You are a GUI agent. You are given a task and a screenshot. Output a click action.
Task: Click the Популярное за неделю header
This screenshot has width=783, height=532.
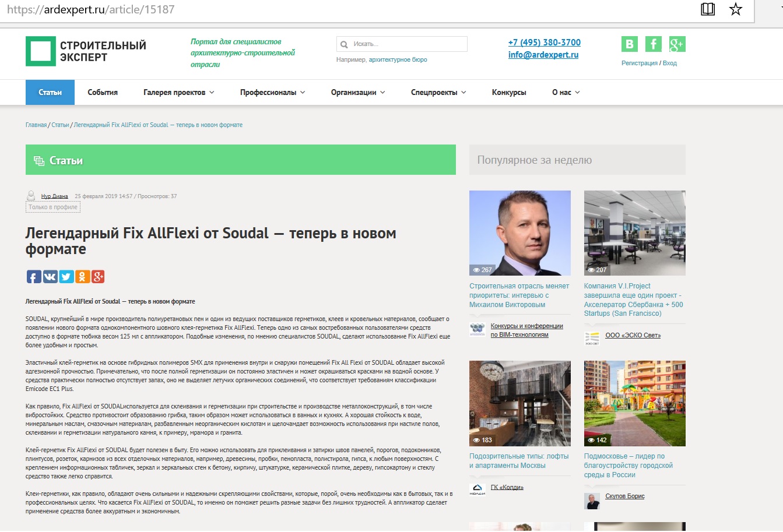(577, 160)
